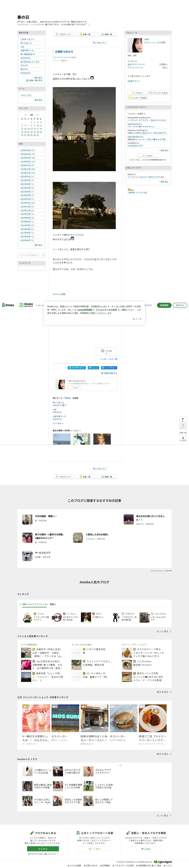
Task: Click the いいね smiley button
Action: (106, 351)
